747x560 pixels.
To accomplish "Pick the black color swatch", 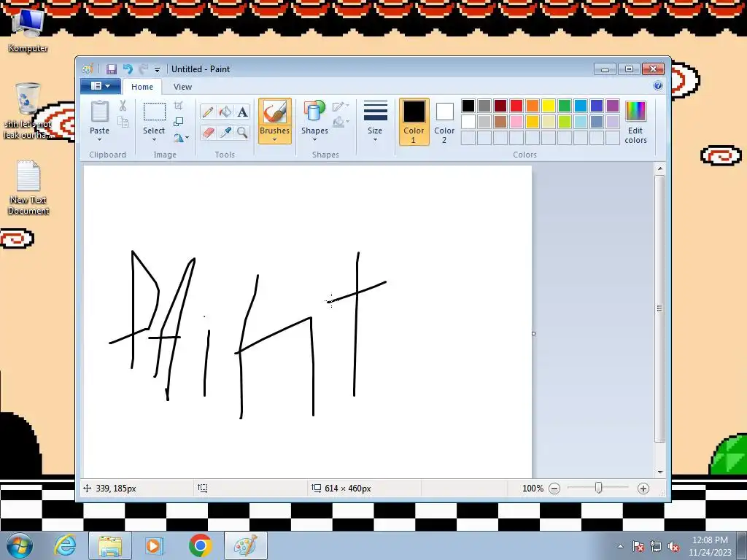I will (x=468, y=106).
